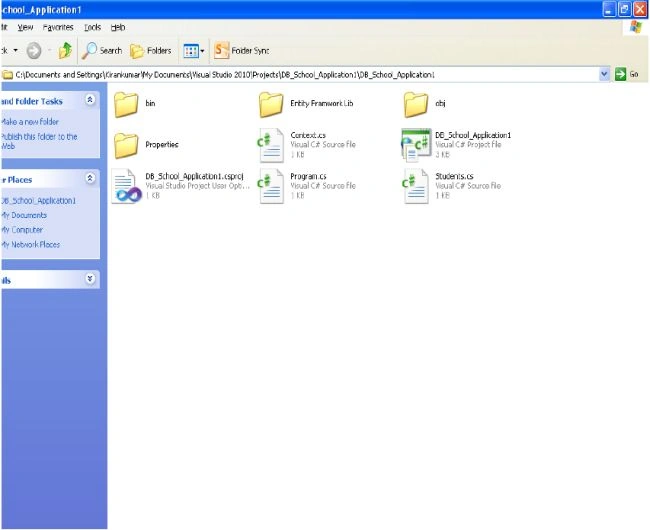Click Make a new folder link

coord(30,122)
